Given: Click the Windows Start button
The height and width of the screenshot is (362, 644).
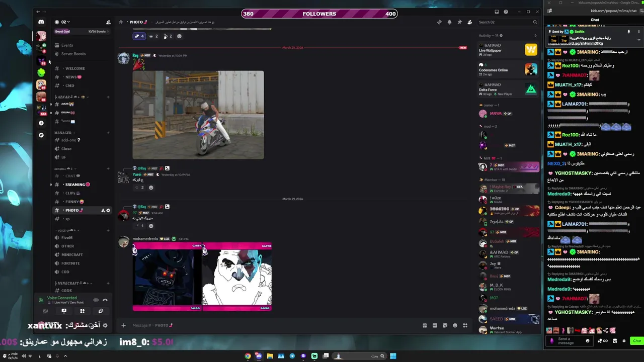Looking at the screenshot, I should point(393,356).
